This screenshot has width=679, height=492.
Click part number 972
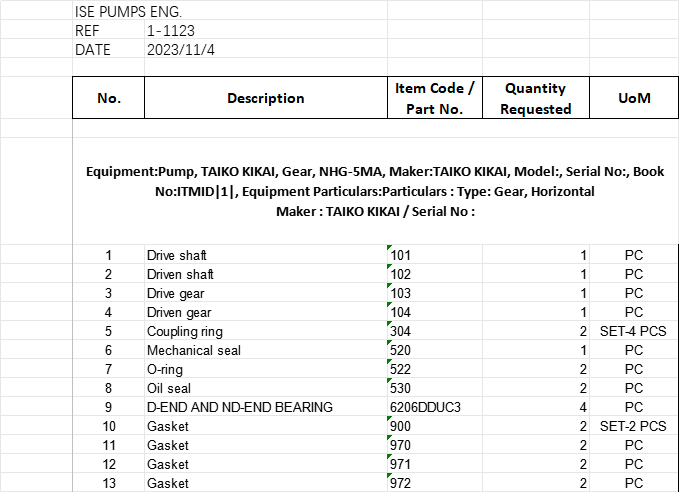click(x=435, y=483)
